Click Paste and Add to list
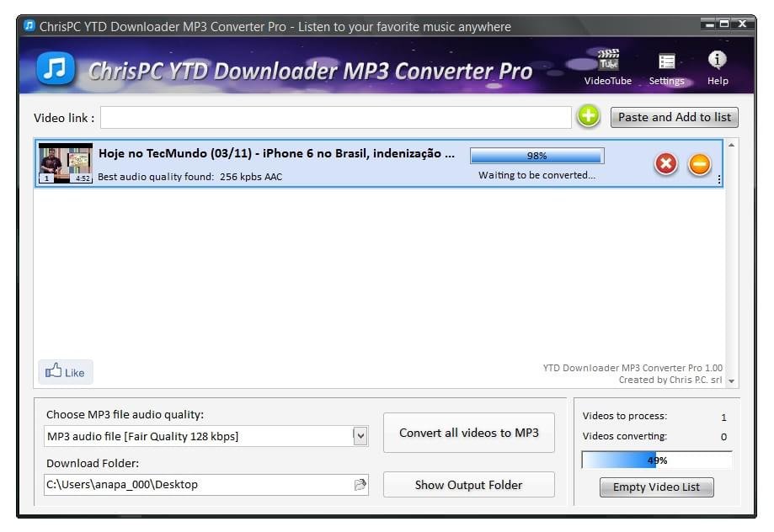Image resolution: width=774 pixels, height=532 pixels. click(675, 118)
